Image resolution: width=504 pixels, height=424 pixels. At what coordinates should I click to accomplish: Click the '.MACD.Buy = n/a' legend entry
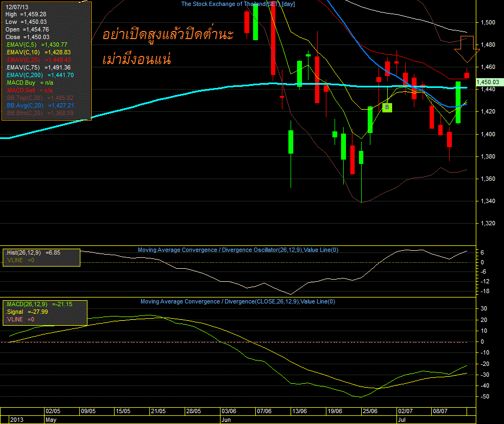pos(29,83)
